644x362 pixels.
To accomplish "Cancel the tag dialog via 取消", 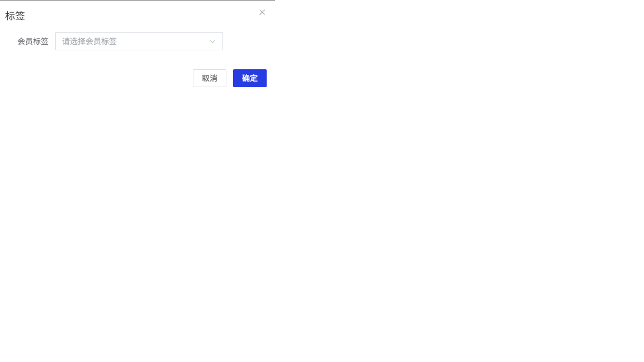I will 210,78.
